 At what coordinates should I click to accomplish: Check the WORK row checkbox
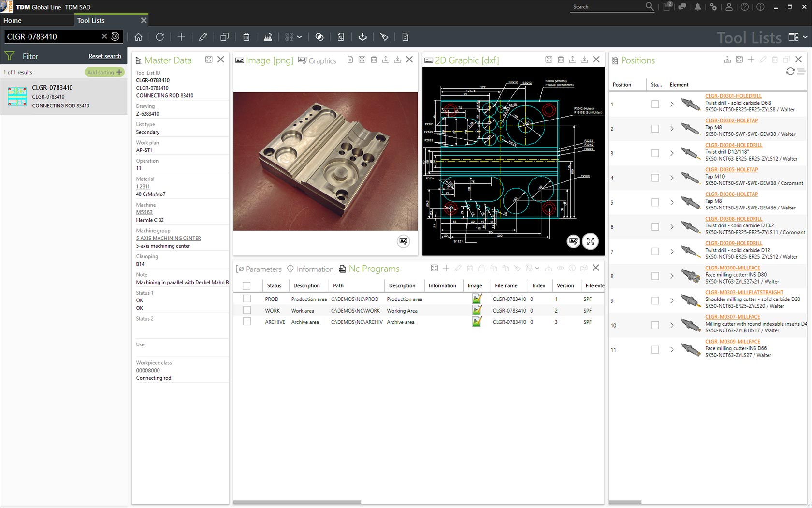(247, 310)
